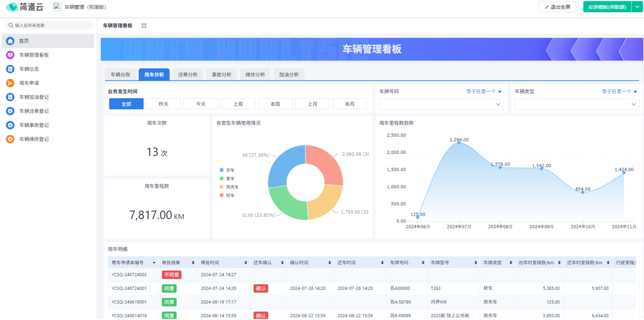Viewport: 644px width, 320px height.
Task: Switch to the 违章分析 tab
Action: point(187,75)
